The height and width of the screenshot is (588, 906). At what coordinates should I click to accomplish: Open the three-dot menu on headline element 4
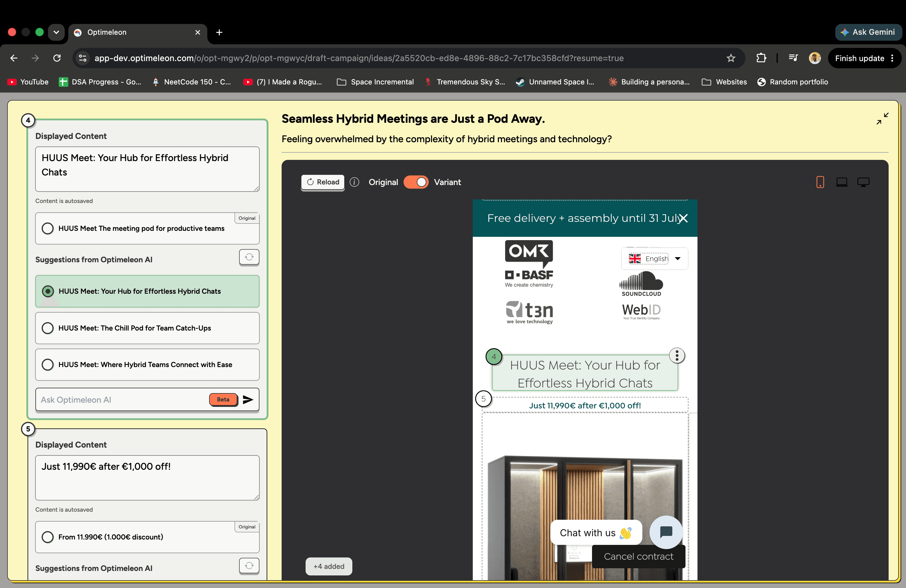coord(677,355)
